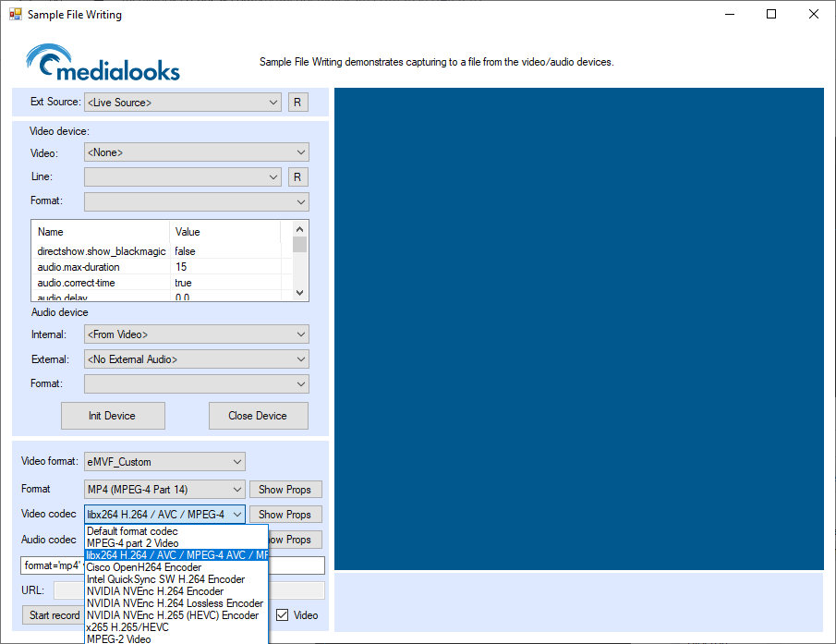Viewport: 836px width, 644px height.
Task: Click the properties list scroll-down arrow
Action: click(x=299, y=293)
